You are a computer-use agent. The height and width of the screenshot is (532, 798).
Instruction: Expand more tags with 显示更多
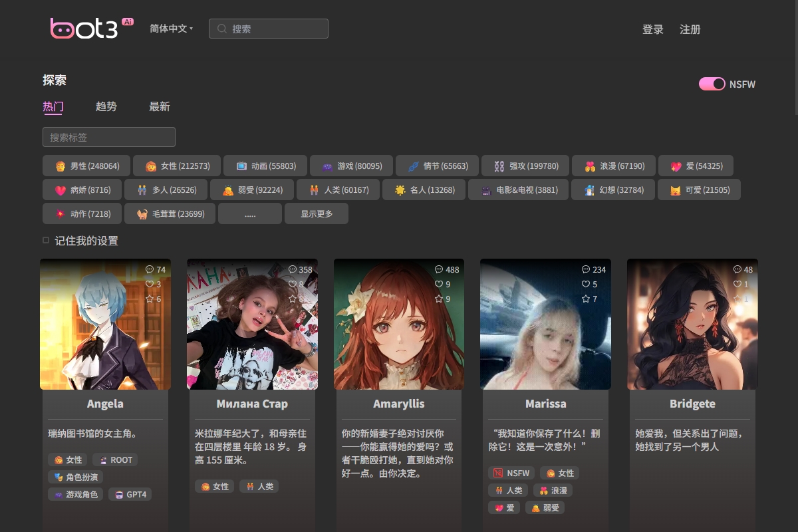(x=317, y=213)
